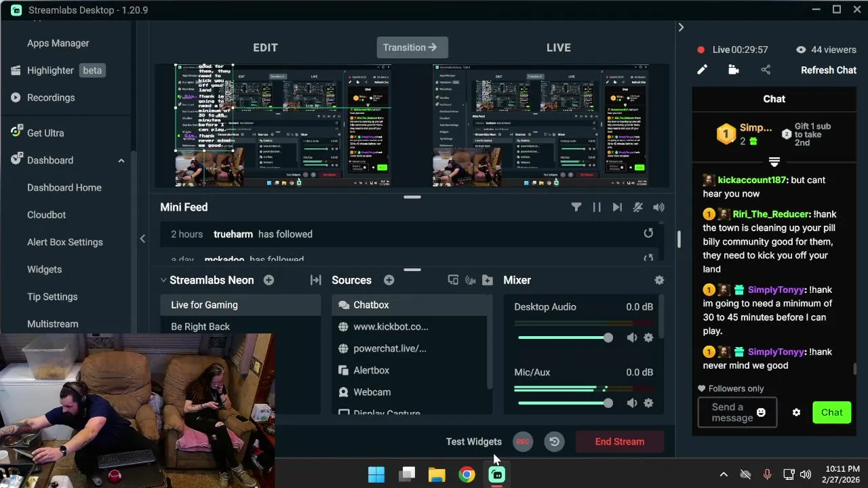The image size is (868, 488).
Task: Share the stream with the share icon
Action: pyautogui.click(x=766, y=70)
